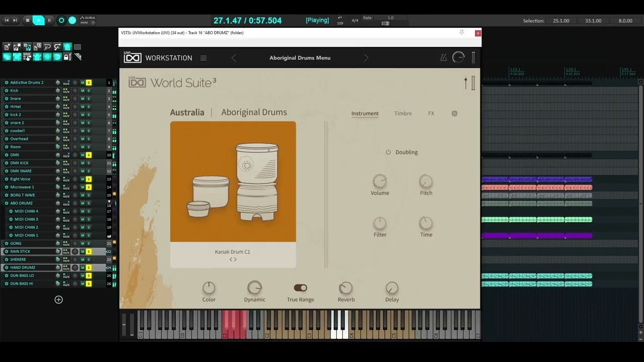Select the SHEKERE track name
This screenshot has height=362, width=644.
[18, 259]
